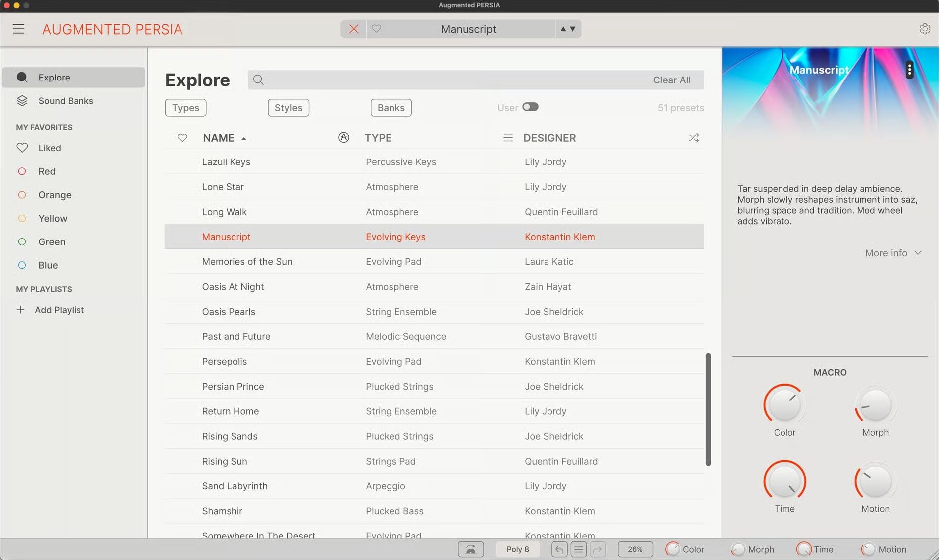Shuffle the preset list order
Viewport: 939px width, 560px height.
pyautogui.click(x=694, y=138)
